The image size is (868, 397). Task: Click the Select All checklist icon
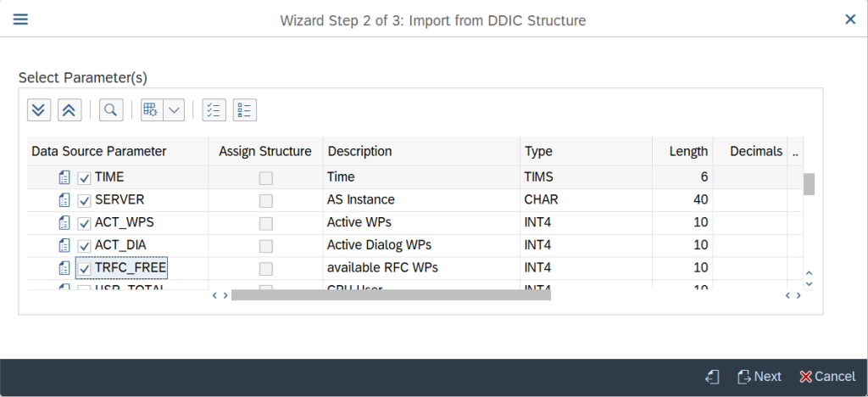(214, 110)
